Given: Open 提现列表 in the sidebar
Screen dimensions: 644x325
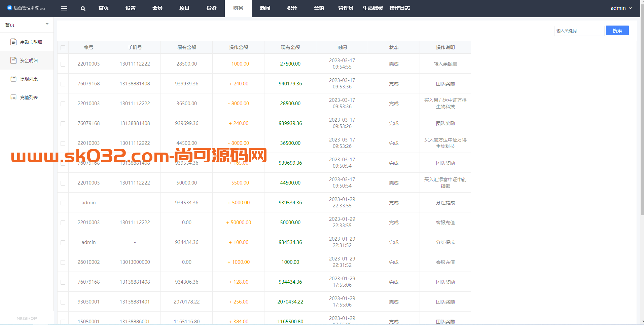Looking at the screenshot, I should tap(27, 79).
